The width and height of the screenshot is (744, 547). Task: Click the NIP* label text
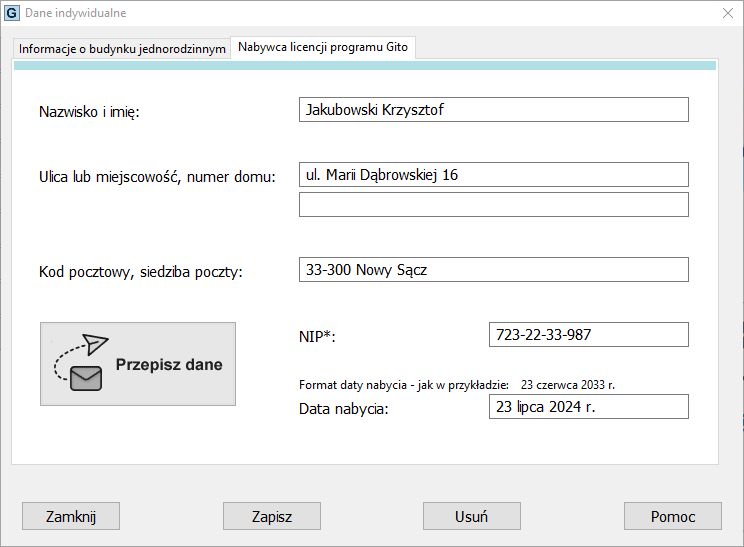[317, 337]
